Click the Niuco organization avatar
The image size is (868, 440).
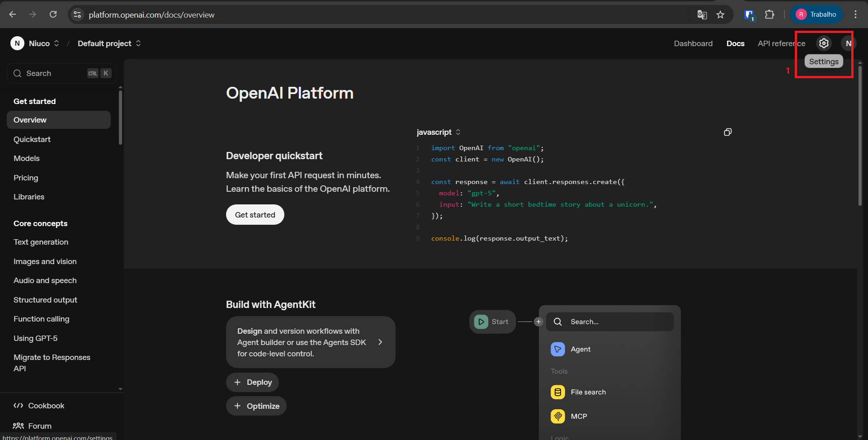click(x=17, y=43)
